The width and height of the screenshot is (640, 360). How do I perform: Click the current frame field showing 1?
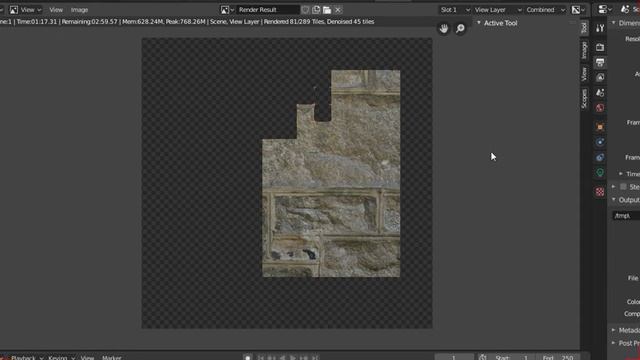(454, 358)
